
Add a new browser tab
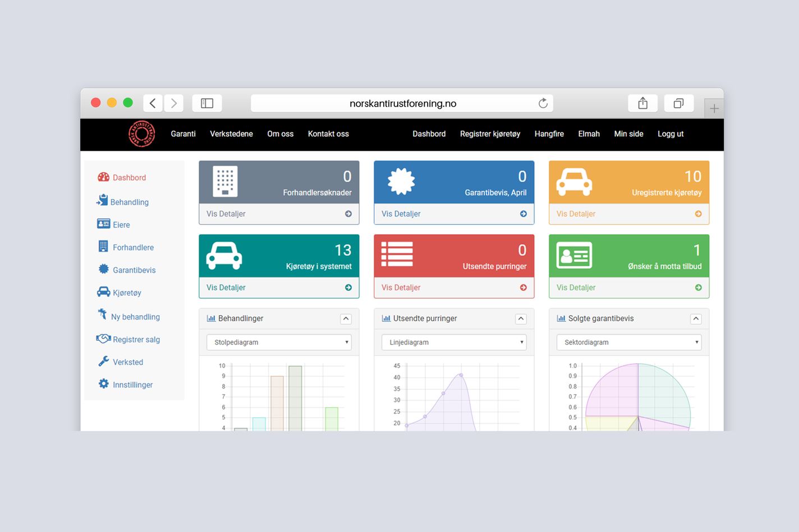tap(714, 108)
